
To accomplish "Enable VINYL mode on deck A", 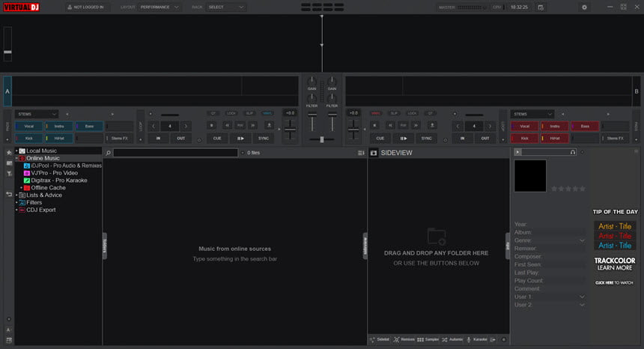I will 267,113.
